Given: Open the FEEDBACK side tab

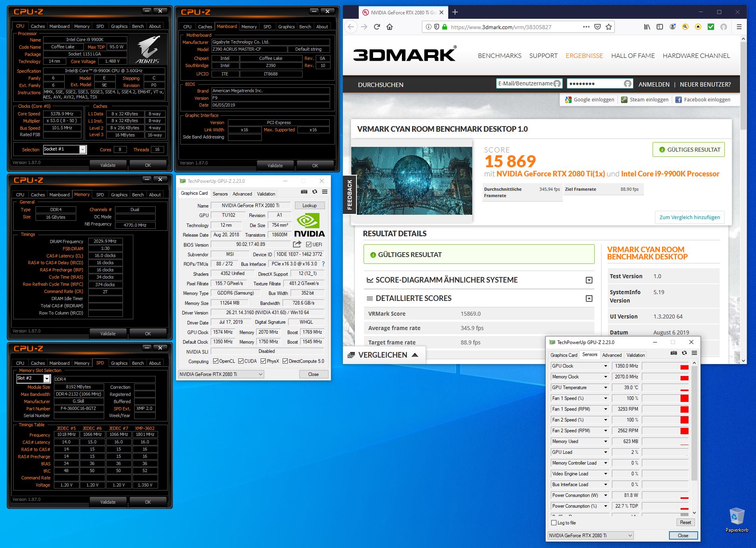Looking at the screenshot, I should point(350,195).
